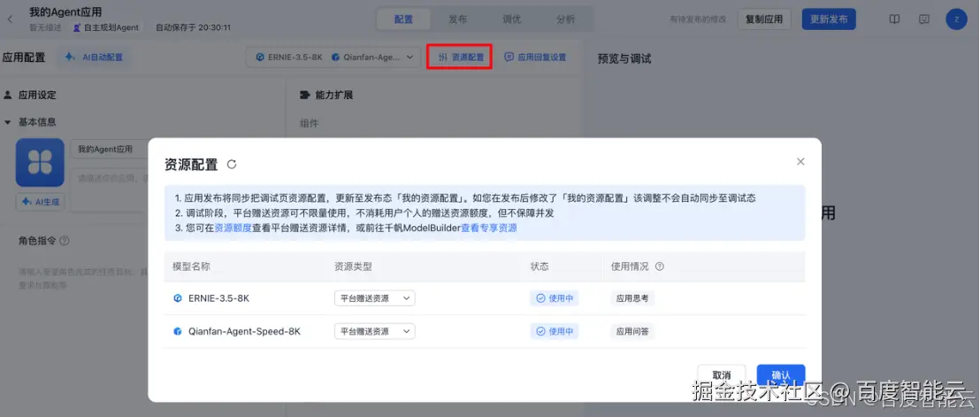Viewport: 980px width, 417px height.
Task: Click the AI自动配置 button
Action: coord(95,57)
